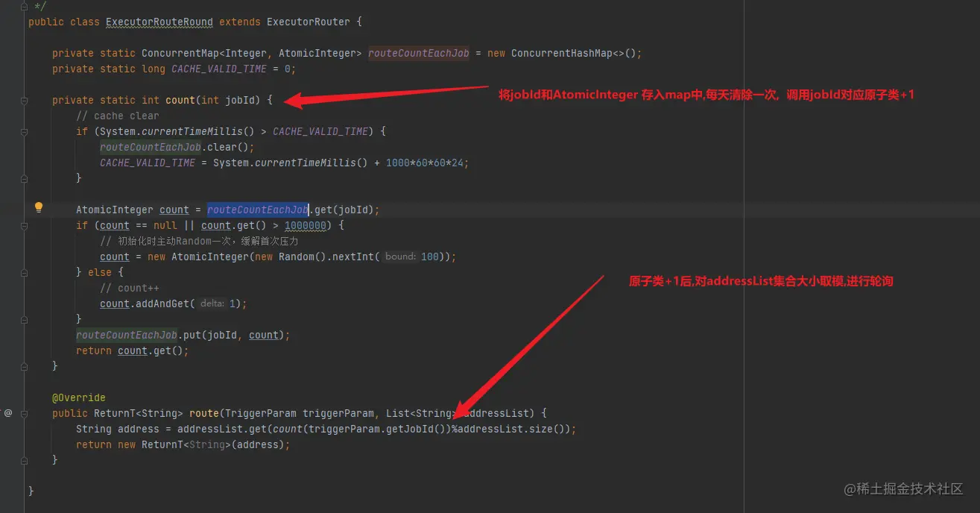Click the count method name in 'count(int jobId)'
This screenshot has height=513, width=980.
(x=180, y=100)
